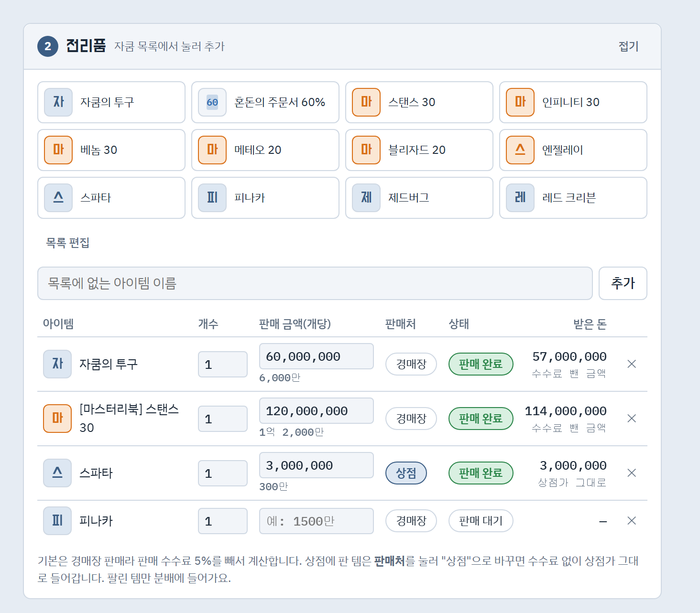The width and height of the screenshot is (700, 613).
Task: Add 메테오 20 to the loot table
Action: pos(265,150)
